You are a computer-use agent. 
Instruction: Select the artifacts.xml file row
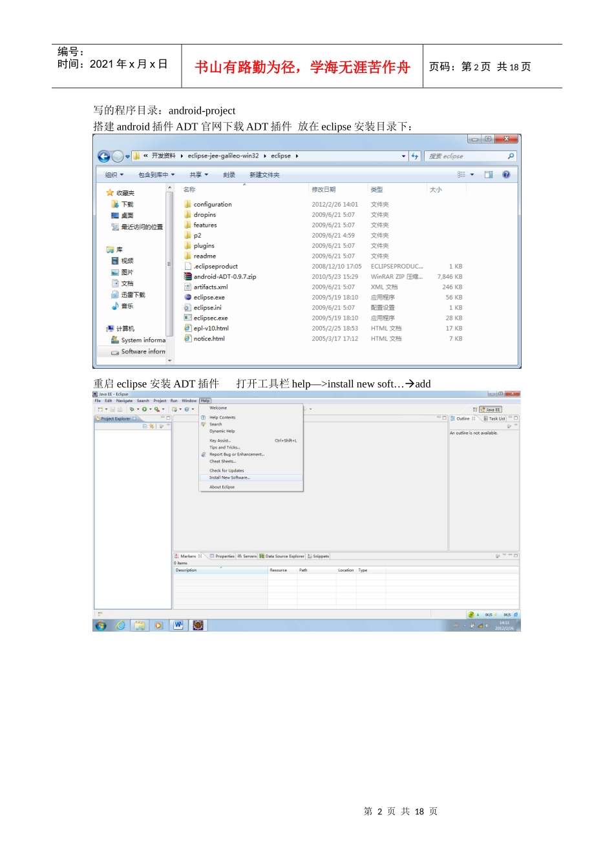tap(323, 287)
